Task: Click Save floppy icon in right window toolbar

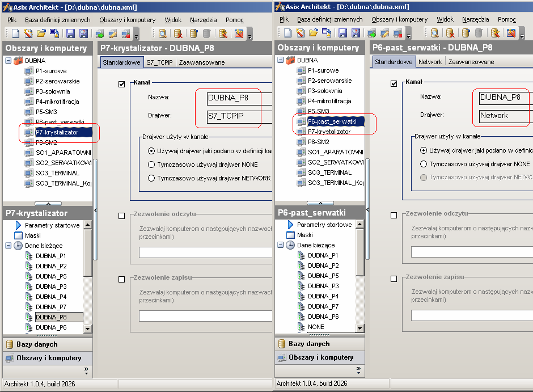Action: (342, 33)
